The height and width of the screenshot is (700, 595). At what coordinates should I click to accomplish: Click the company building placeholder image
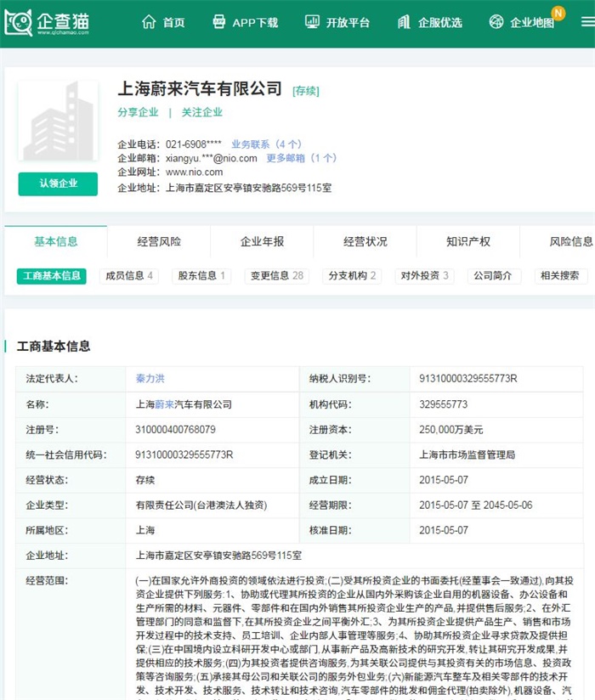coord(58,121)
